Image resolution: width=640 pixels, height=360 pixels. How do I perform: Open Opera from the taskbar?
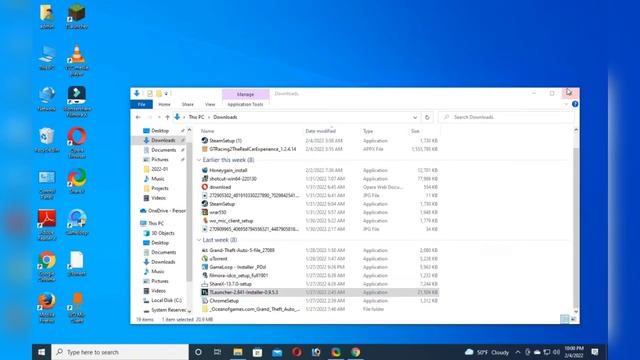[x=297, y=352]
